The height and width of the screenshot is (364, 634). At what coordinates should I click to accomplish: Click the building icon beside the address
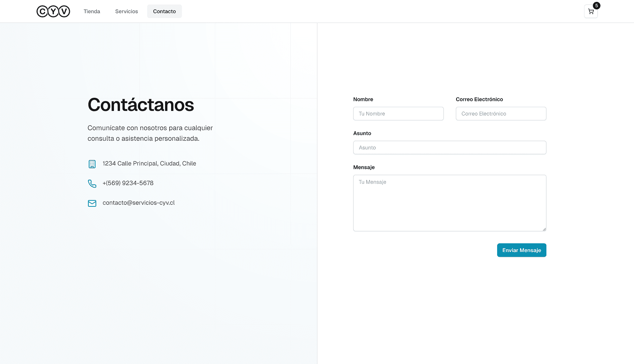tap(92, 164)
